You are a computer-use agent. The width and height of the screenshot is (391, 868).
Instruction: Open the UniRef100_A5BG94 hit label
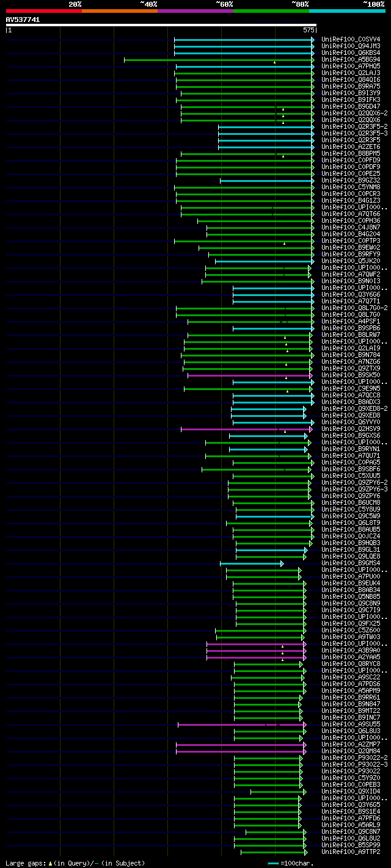point(352,59)
